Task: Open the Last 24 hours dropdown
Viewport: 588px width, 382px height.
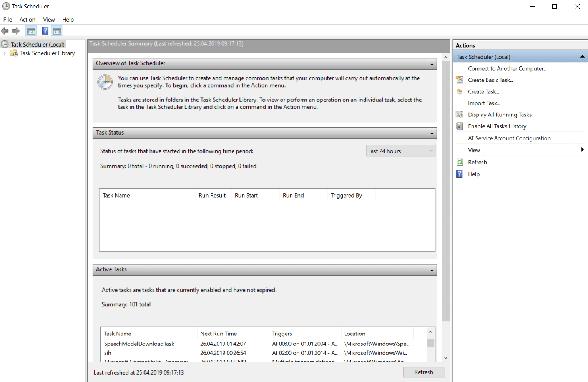Action: (431, 151)
